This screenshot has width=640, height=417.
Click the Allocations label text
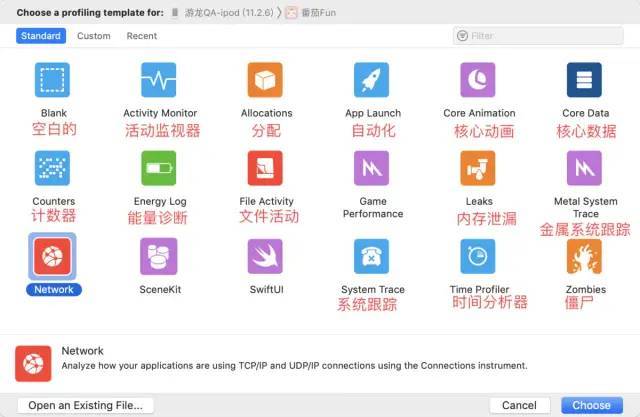(267, 113)
